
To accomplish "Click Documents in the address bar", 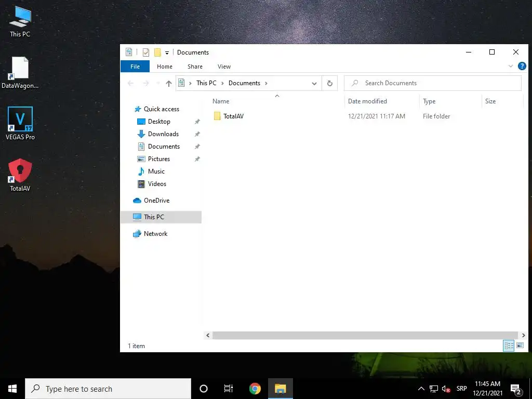I will click(x=244, y=83).
